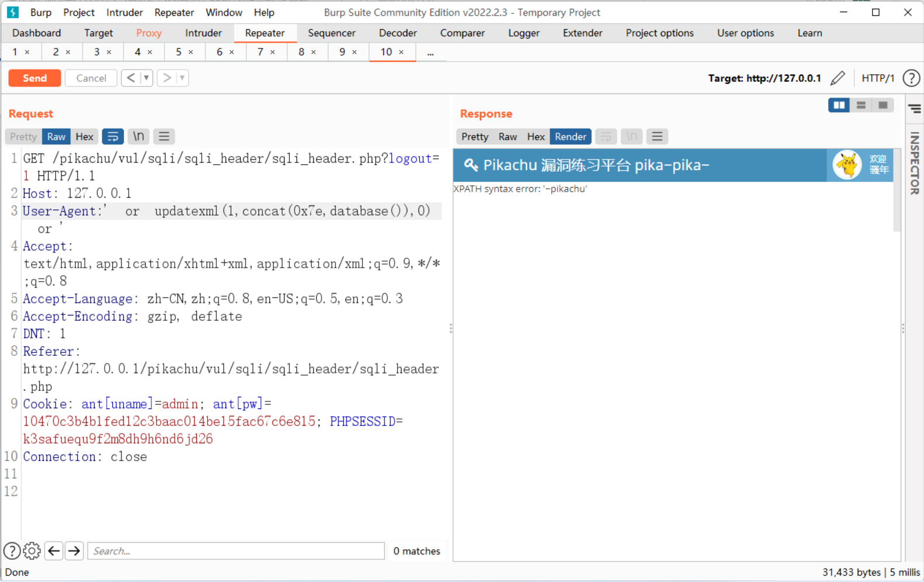Open the search help question icon
The width and height of the screenshot is (924, 582).
click(12, 550)
